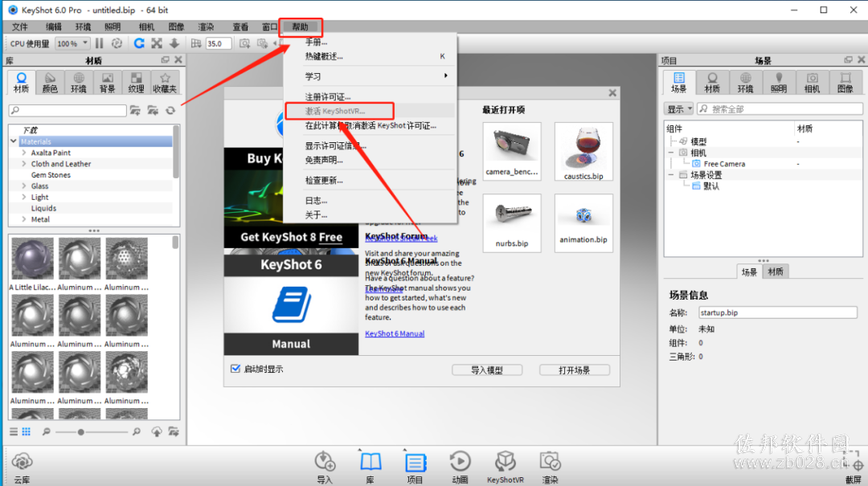Open the Animation bottom toolbar icon
The height and width of the screenshot is (486, 868).
pyautogui.click(x=460, y=467)
